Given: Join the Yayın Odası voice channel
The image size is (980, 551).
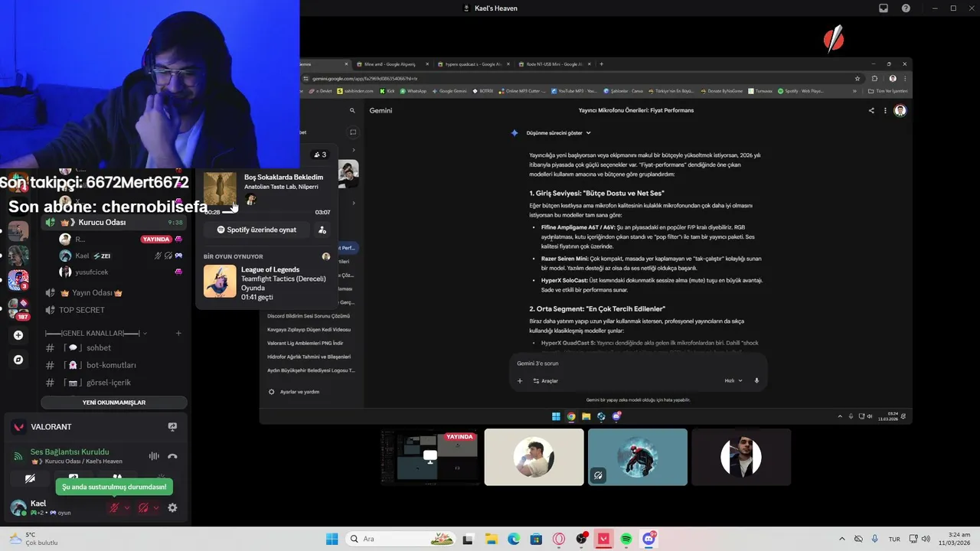Looking at the screenshot, I should pos(115,293).
